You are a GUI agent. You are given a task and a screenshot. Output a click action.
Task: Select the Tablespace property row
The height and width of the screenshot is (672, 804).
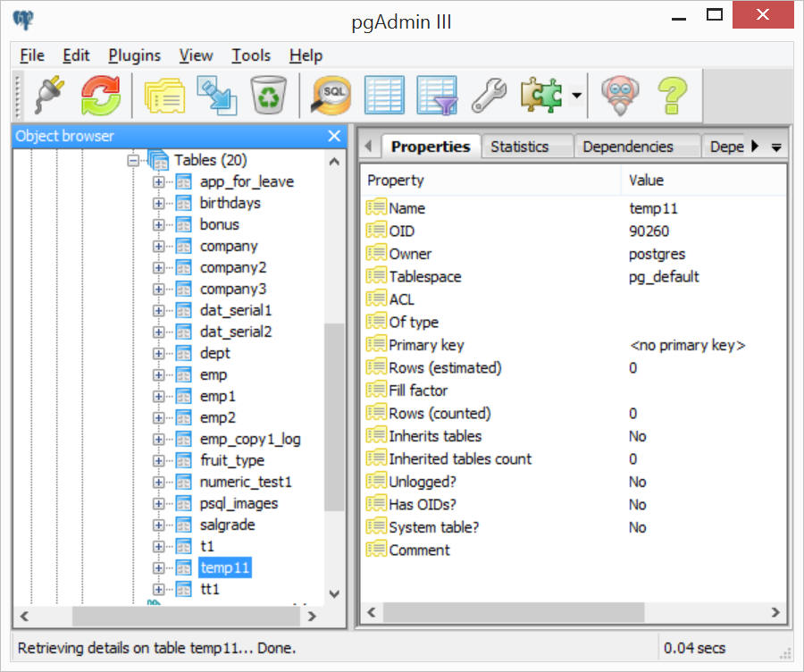pos(574,277)
